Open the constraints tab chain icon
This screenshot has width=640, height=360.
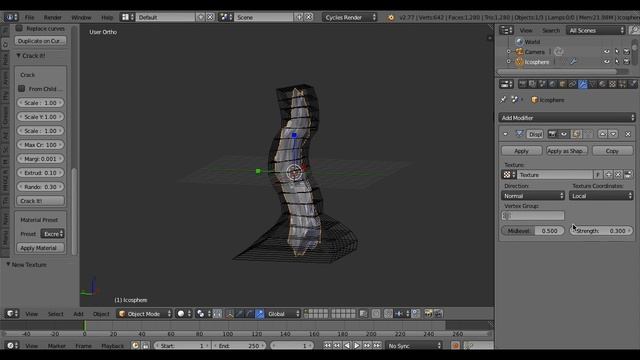coord(572,84)
